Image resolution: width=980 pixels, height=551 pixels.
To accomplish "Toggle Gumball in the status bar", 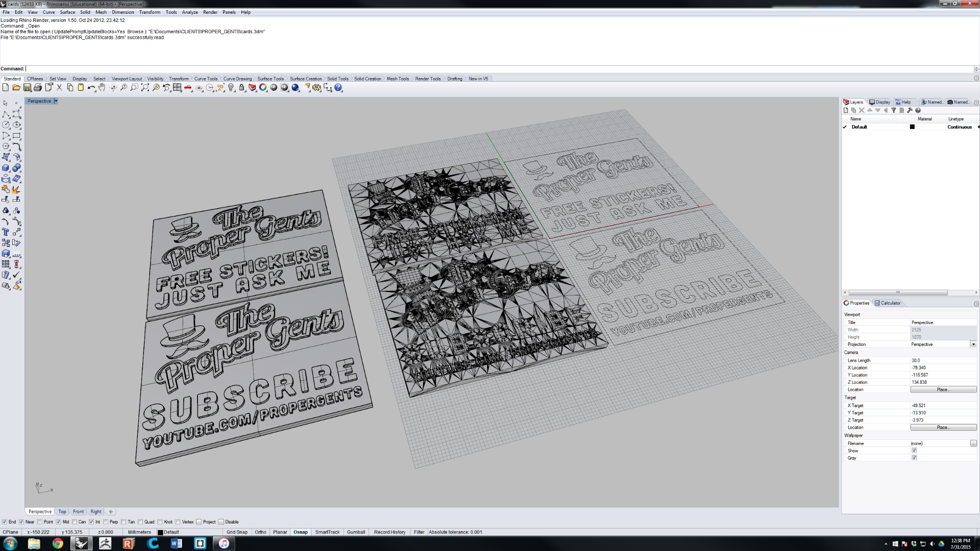I will tap(356, 532).
